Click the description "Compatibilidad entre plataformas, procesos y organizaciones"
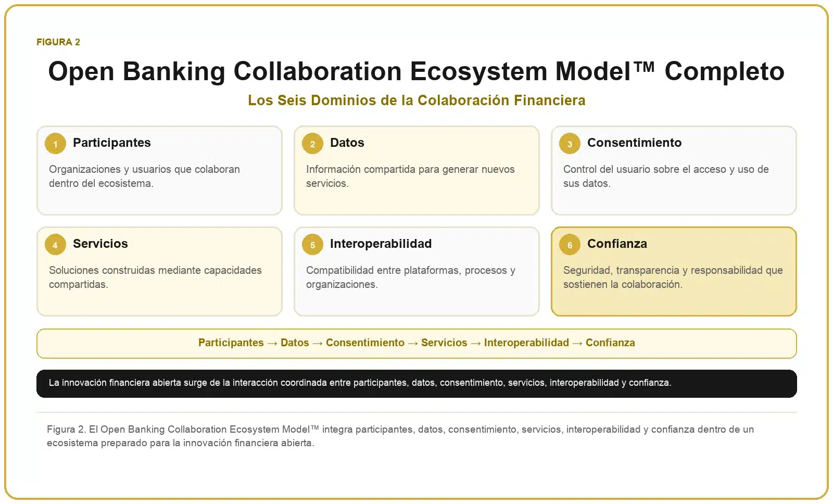 click(411, 277)
